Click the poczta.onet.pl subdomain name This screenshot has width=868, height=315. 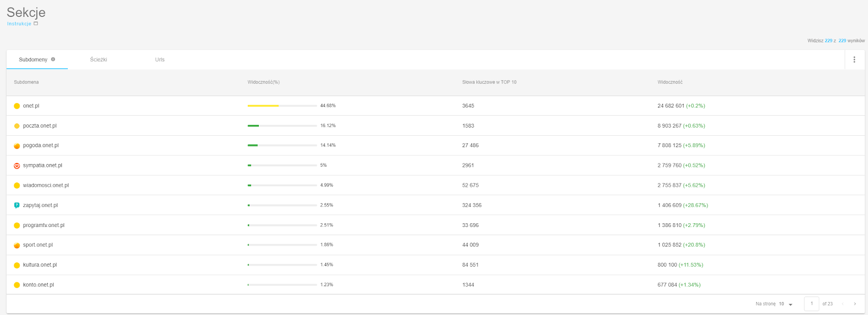(40, 126)
